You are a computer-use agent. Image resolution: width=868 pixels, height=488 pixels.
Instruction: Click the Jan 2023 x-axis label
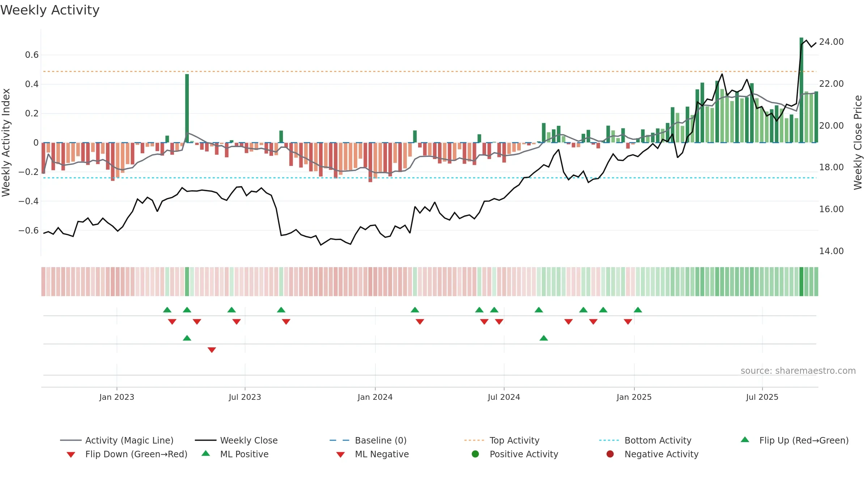click(117, 397)
